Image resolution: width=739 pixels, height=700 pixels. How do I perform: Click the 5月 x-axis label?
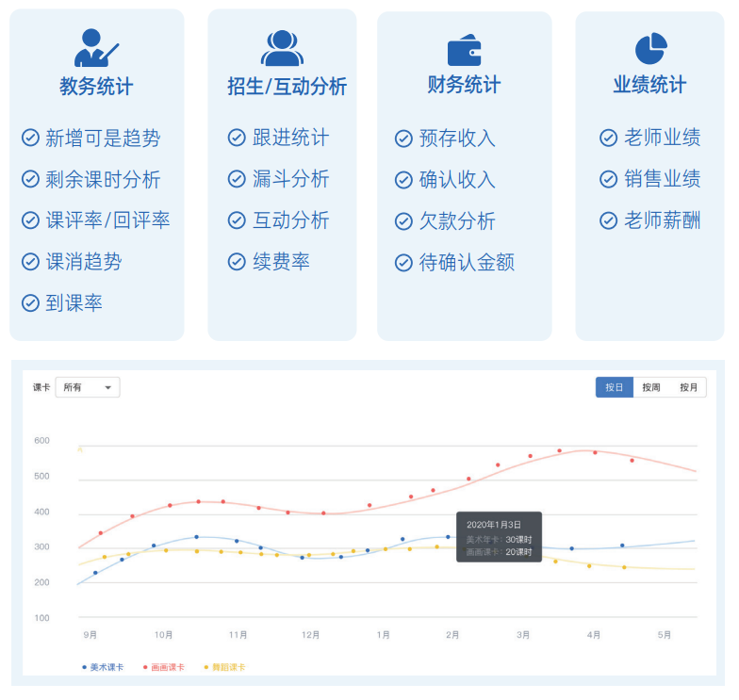click(x=665, y=635)
